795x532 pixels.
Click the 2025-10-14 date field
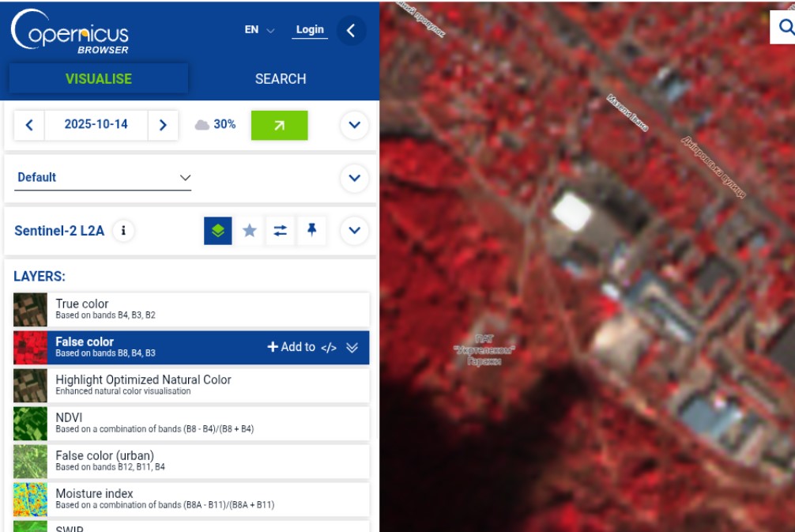(96, 125)
